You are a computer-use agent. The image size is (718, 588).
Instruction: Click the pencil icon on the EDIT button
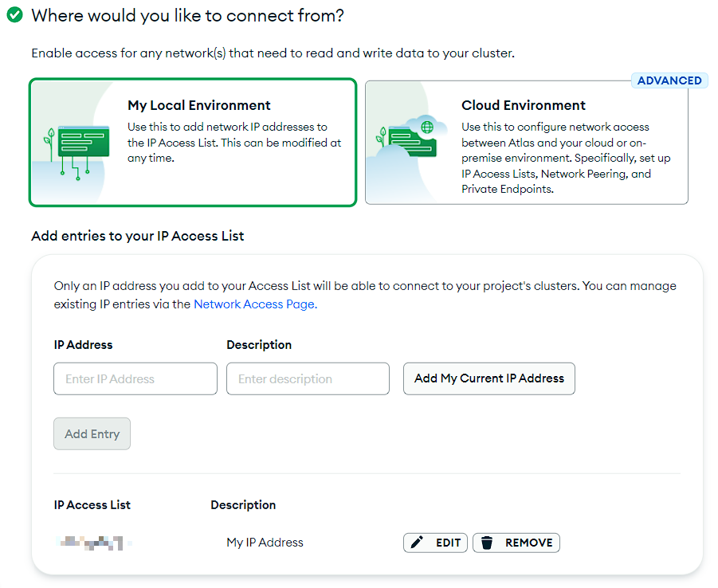tap(418, 542)
